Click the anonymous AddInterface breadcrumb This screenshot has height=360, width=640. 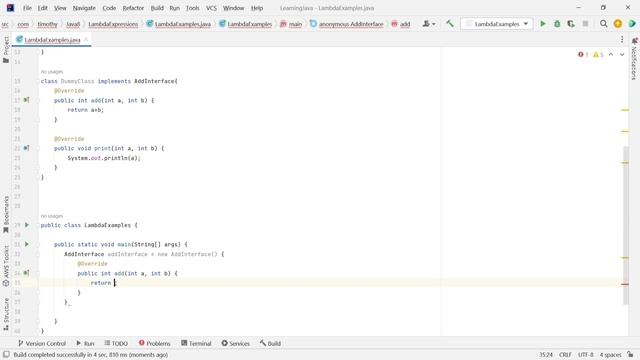click(347, 24)
